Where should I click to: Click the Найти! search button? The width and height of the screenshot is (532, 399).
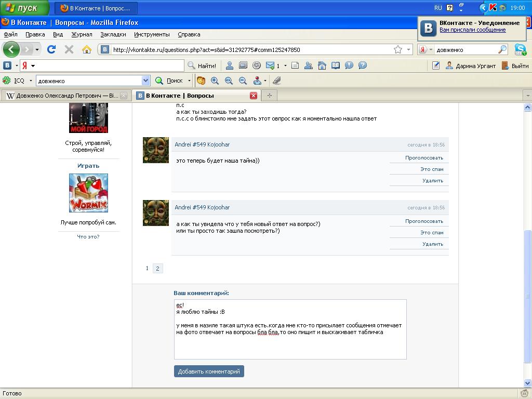202,65
